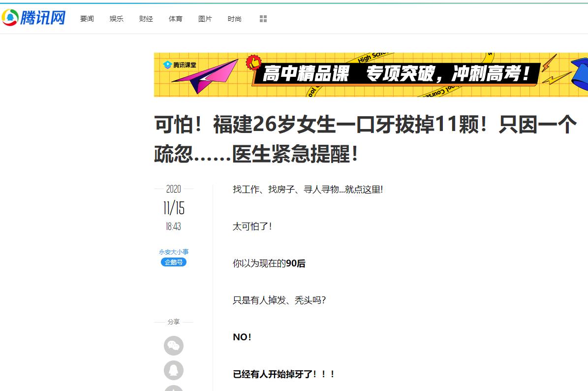
Task: Switch to the 要闻 channel
Action: [x=87, y=18]
